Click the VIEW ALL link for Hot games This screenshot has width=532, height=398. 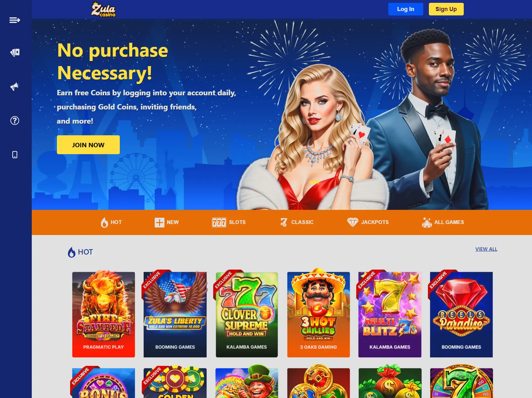click(x=486, y=249)
